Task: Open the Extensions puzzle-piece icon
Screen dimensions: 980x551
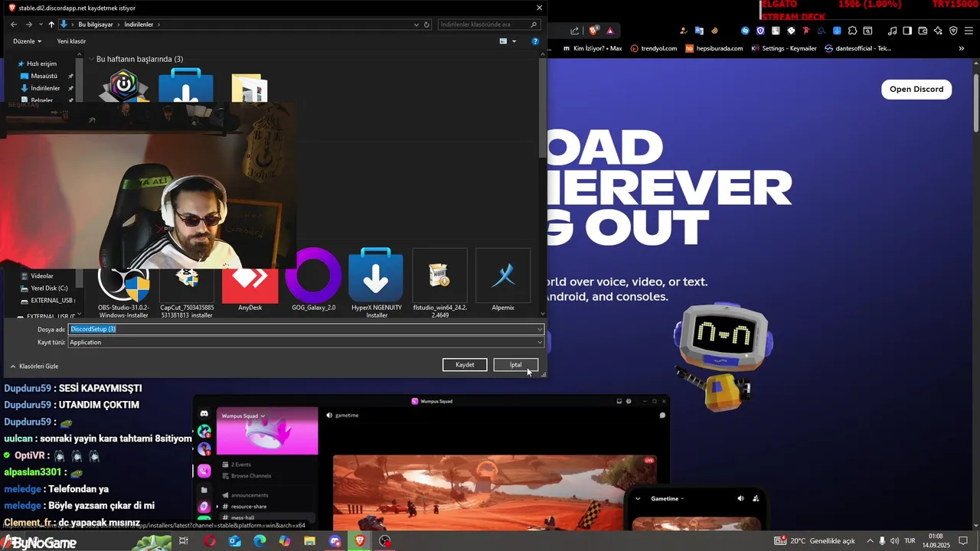Action: (852, 31)
